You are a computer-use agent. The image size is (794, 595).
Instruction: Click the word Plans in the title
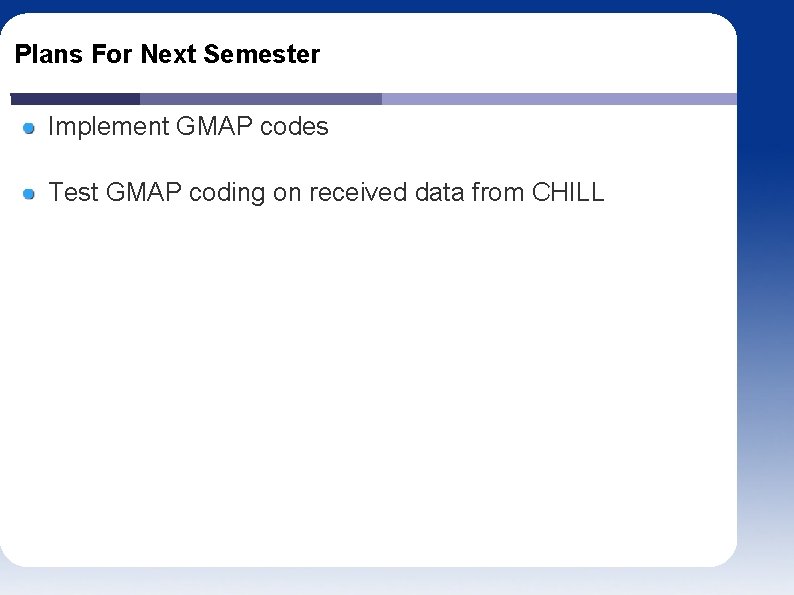click(x=49, y=54)
